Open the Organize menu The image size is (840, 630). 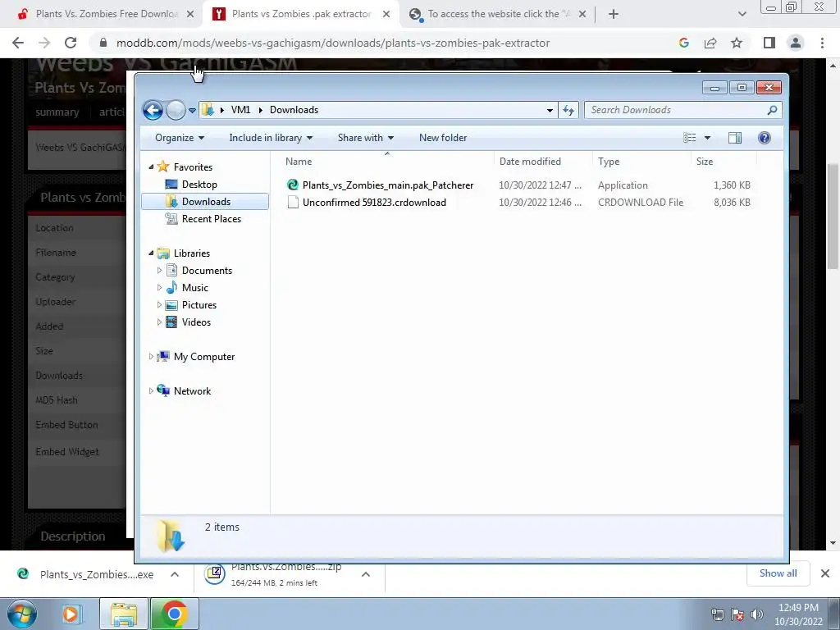180,138
